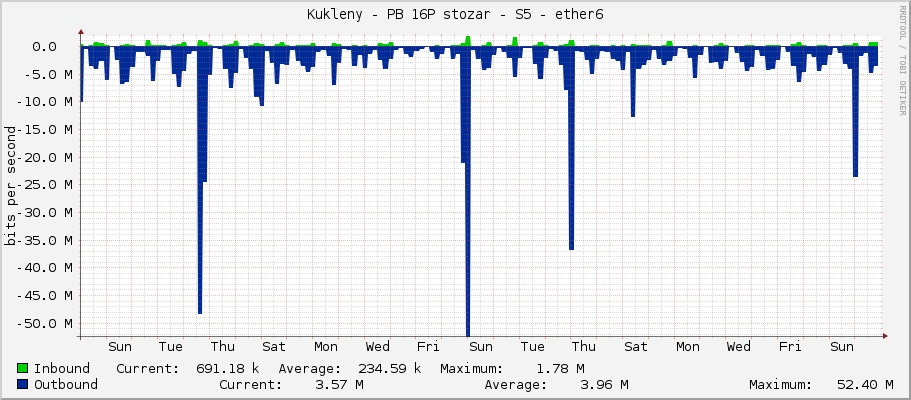Image resolution: width=911 pixels, height=400 pixels.
Task: Click the Outbound average value '3.96 M'
Action: [604, 384]
